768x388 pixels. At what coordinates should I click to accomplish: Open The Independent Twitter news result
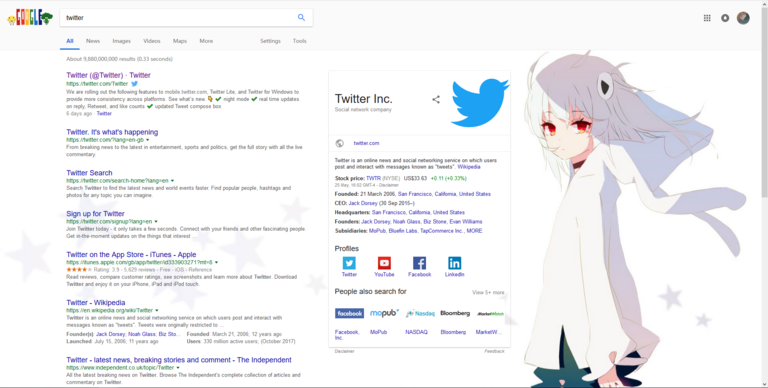point(179,360)
